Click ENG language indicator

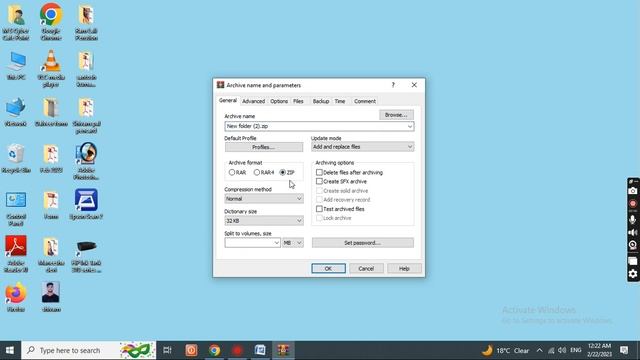point(576,350)
